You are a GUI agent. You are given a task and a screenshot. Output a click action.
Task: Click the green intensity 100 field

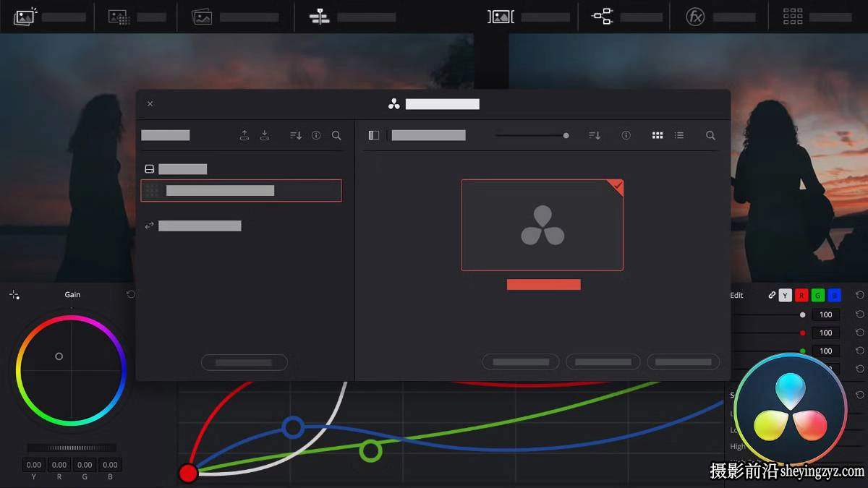826,351
